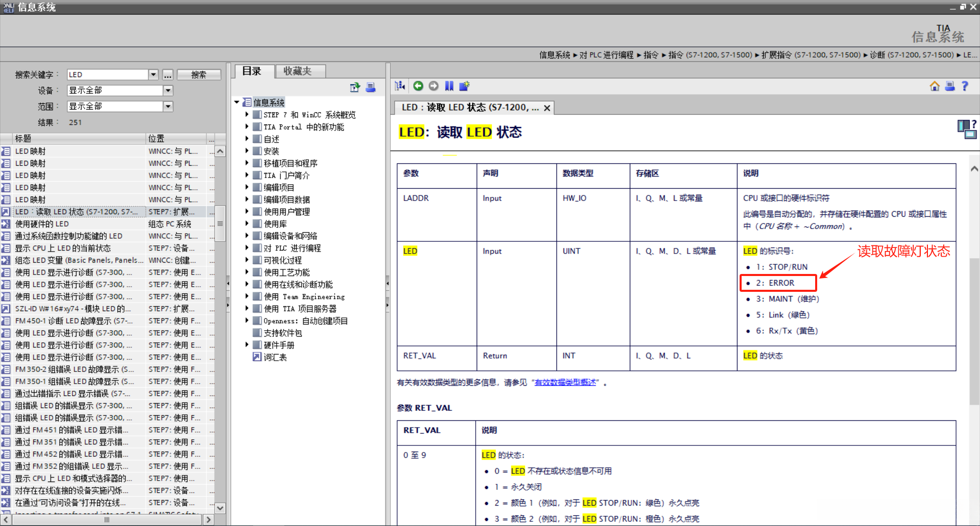Image resolution: width=980 pixels, height=526 pixels.
Task: Click the icon of 对存在在线连接的设备实施闪烁 result
Action: point(6,491)
